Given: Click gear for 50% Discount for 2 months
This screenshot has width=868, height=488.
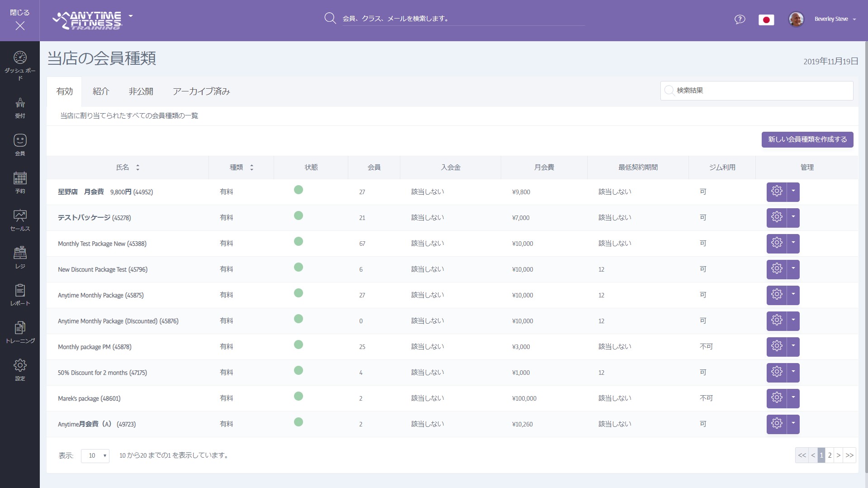Looking at the screenshot, I should [777, 373].
